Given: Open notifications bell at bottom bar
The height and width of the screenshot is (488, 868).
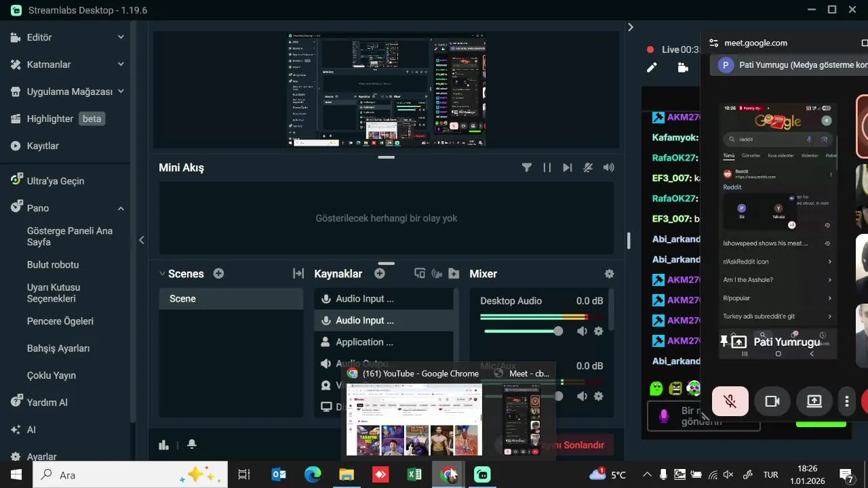Looking at the screenshot, I should tap(192, 445).
